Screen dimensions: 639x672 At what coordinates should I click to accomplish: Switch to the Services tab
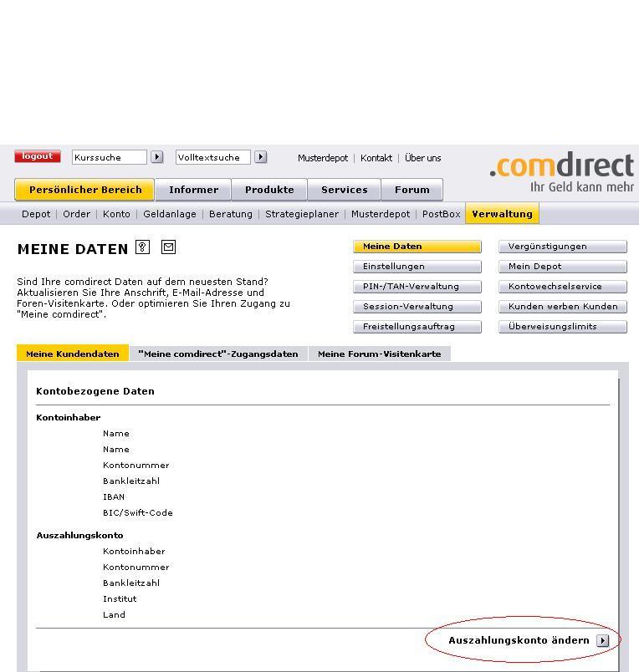tap(345, 190)
